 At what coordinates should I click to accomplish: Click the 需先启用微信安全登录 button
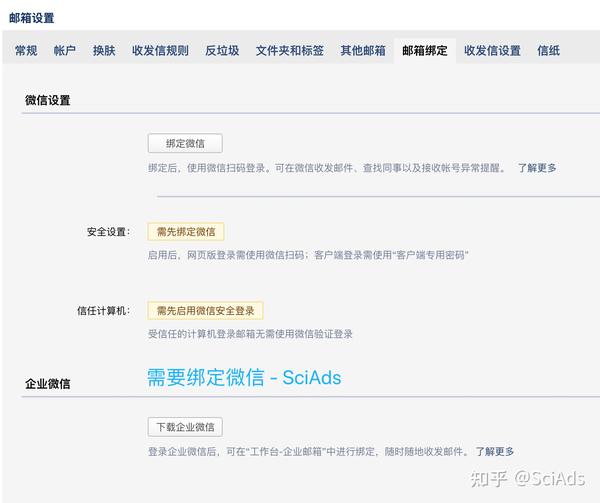pos(205,311)
